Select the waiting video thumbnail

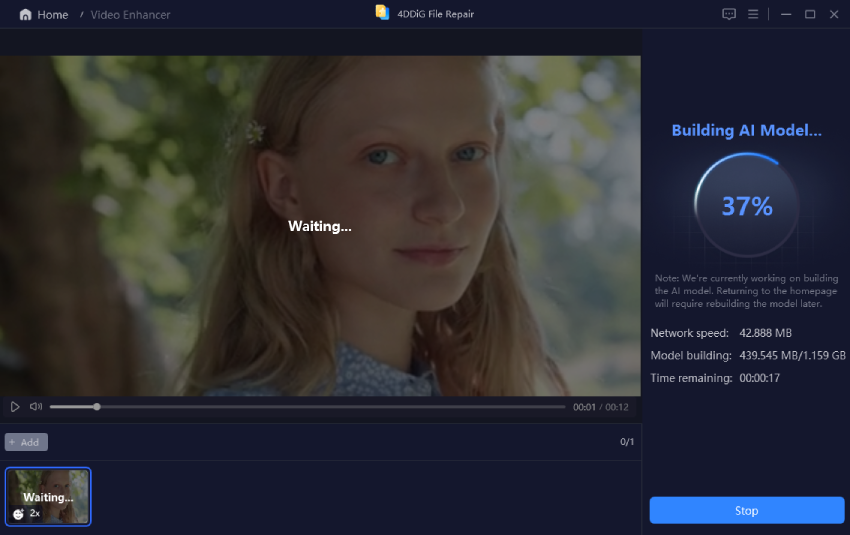tap(48, 496)
